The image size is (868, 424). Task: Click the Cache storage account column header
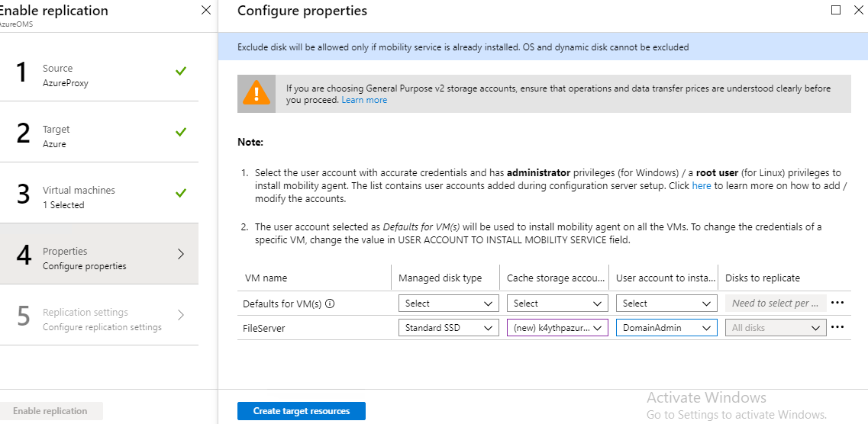(557, 278)
